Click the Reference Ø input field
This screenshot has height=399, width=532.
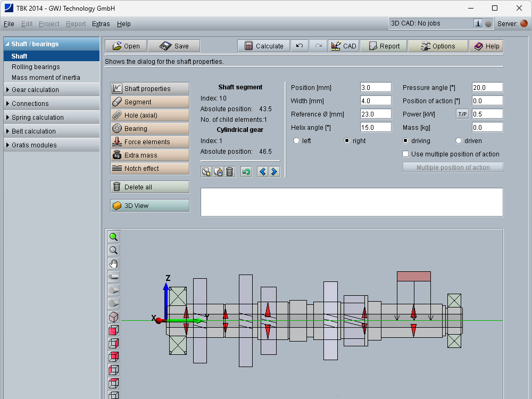[x=376, y=114]
